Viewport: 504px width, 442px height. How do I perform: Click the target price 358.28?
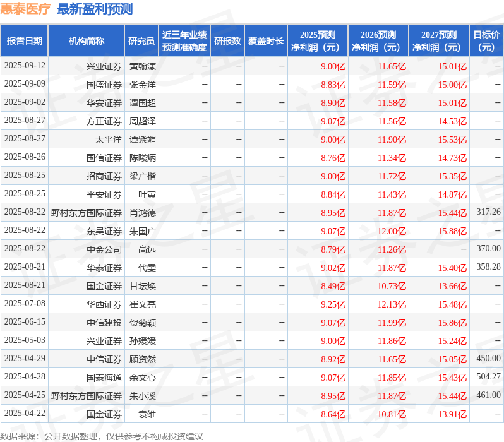point(488,267)
